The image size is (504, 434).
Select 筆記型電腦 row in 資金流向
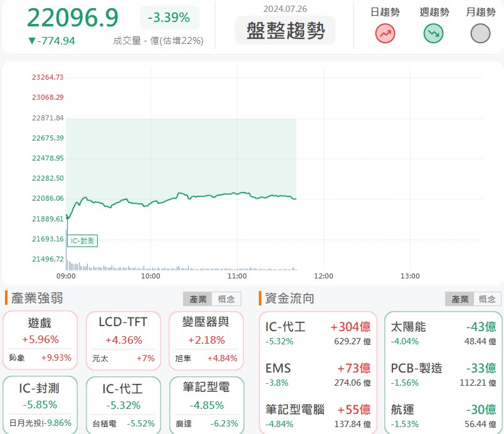click(x=318, y=416)
